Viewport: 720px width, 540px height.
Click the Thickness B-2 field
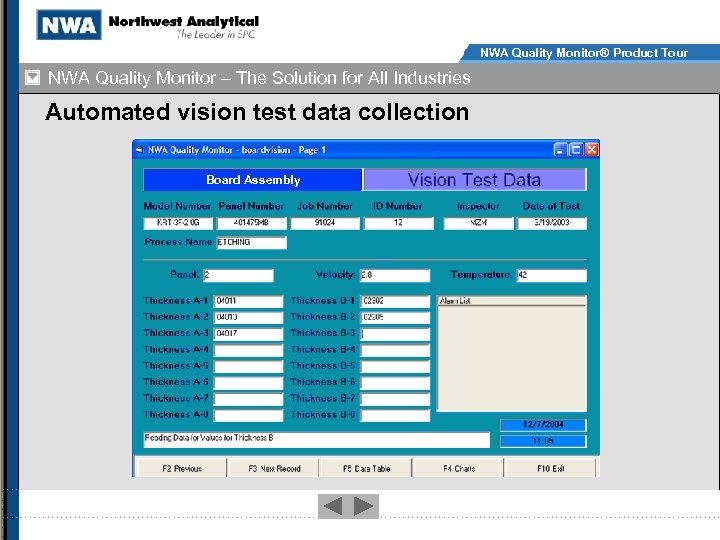coord(395,317)
